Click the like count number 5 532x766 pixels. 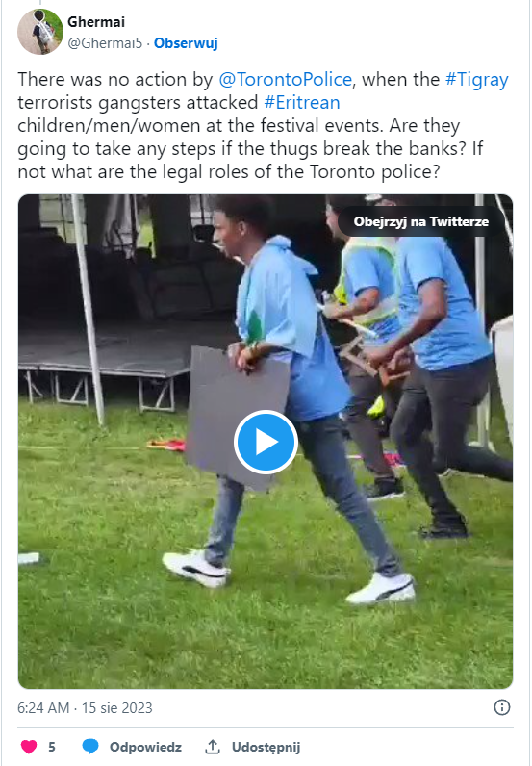(52, 747)
